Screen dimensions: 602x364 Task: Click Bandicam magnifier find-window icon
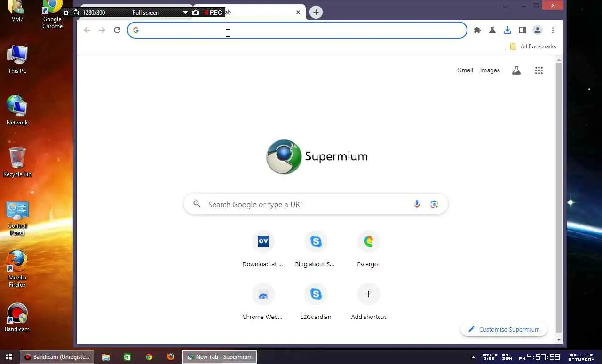[x=76, y=12]
